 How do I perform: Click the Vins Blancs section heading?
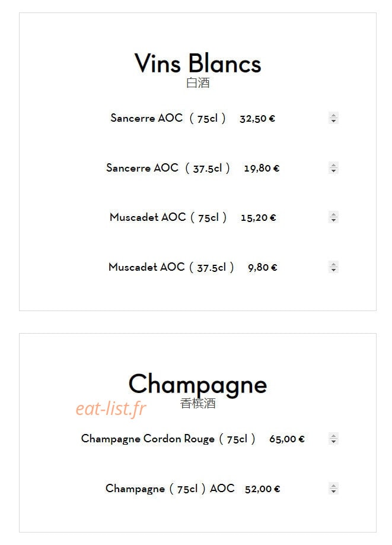[197, 64]
